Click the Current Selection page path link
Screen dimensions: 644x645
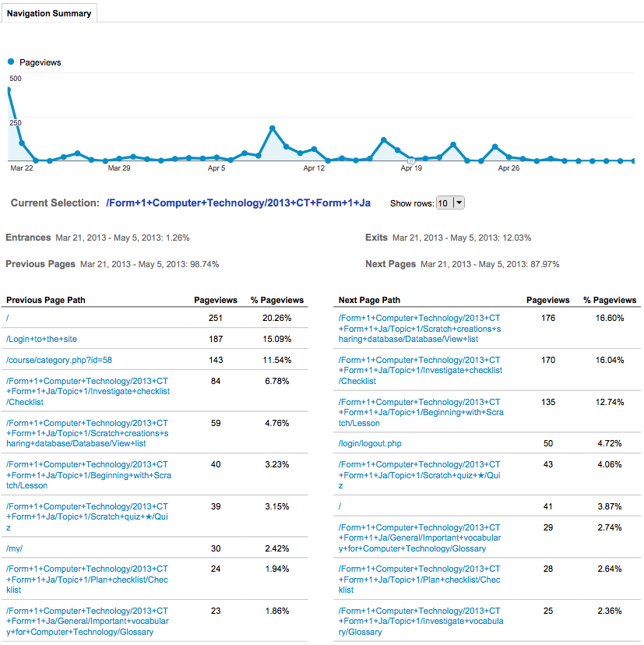pyautogui.click(x=238, y=203)
